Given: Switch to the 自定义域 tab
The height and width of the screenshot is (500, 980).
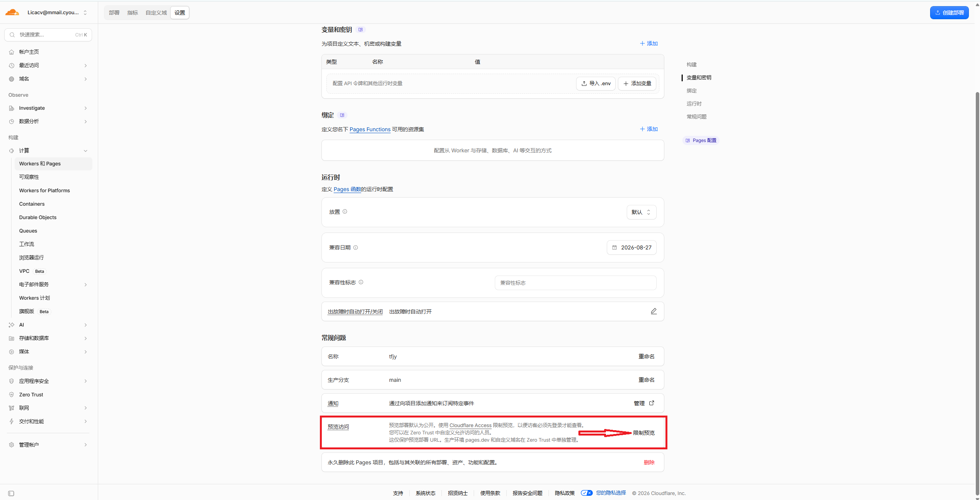Looking at the screenshot, I should click(156, 13).
